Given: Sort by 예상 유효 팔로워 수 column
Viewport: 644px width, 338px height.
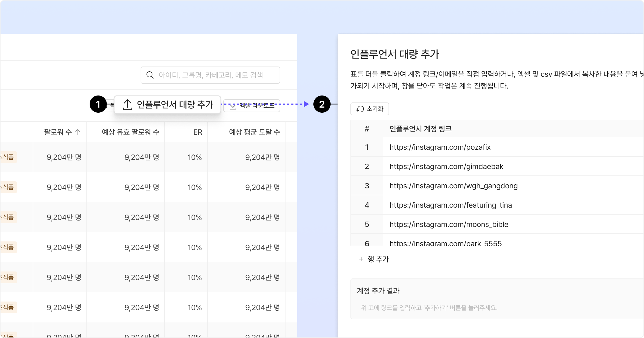Looking at the screenshot, I should pyautogui.click(x=130, y=132).
